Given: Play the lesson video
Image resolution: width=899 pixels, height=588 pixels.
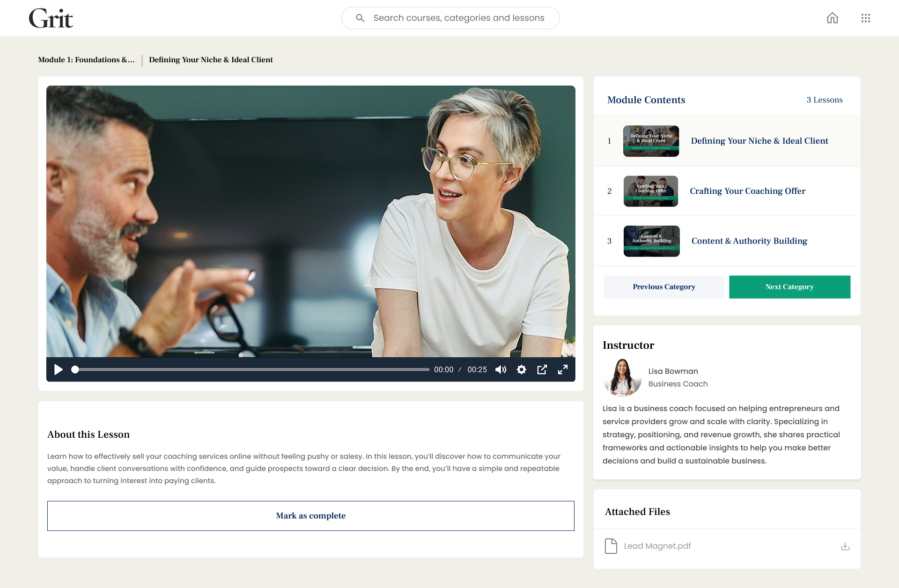Looking at the screenshot, I should click(x=59, y=370).
